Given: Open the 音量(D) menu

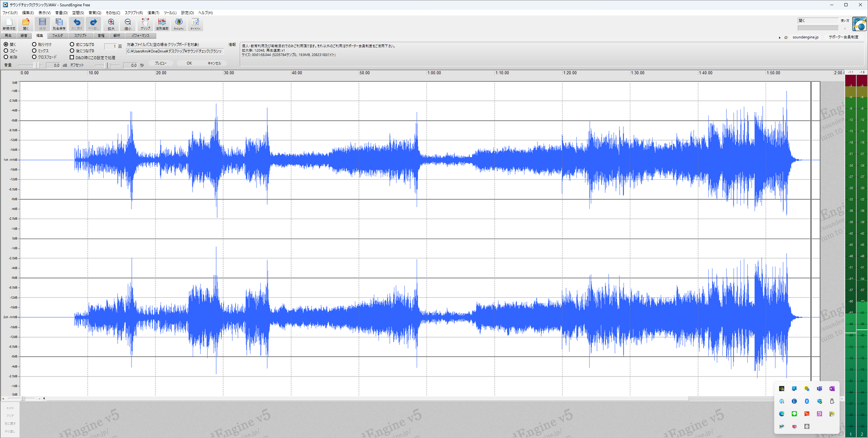Looking at the screenshot, I should click(61, 13).
